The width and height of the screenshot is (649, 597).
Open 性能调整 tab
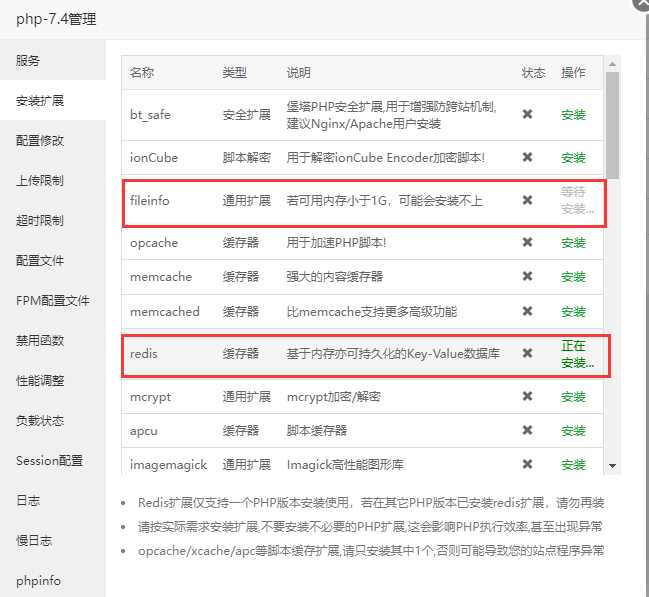point(53,380)
